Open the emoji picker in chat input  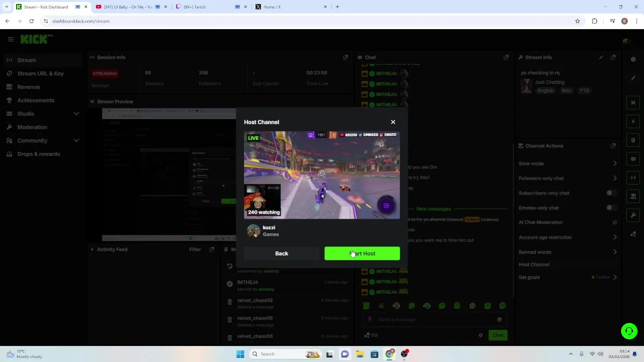499,319
